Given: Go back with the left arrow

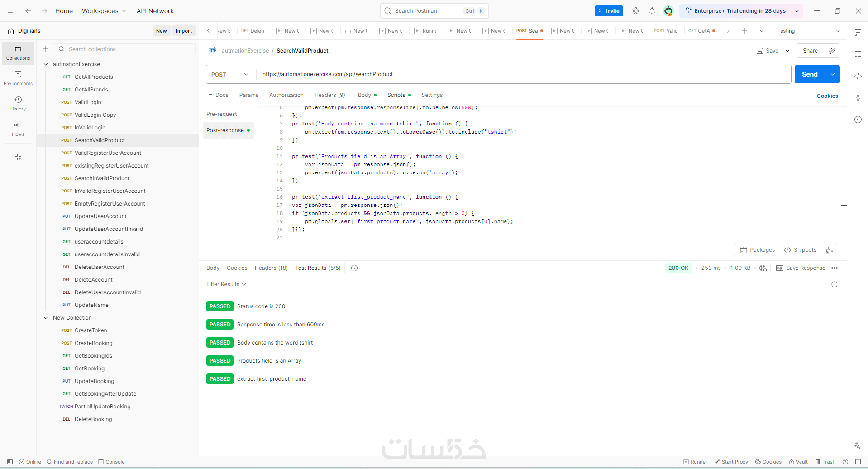Looking at the screenshot, I should [x=28, y=11].
